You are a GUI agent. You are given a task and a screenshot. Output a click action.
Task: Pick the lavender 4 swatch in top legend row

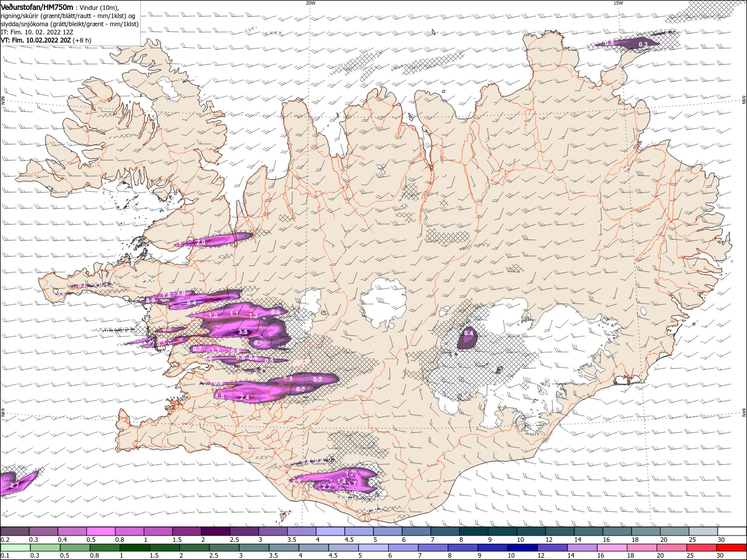pos(330,531)
